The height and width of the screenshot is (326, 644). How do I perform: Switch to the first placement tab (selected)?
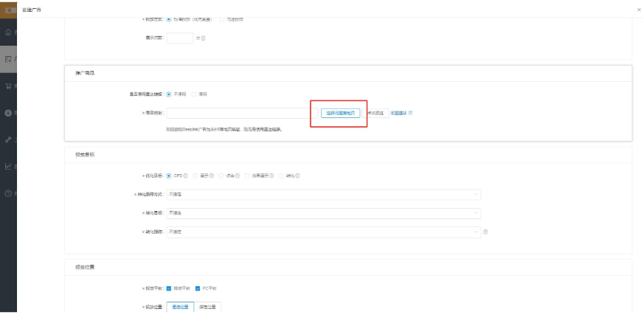pyautogui.click(x=180, y=307)
